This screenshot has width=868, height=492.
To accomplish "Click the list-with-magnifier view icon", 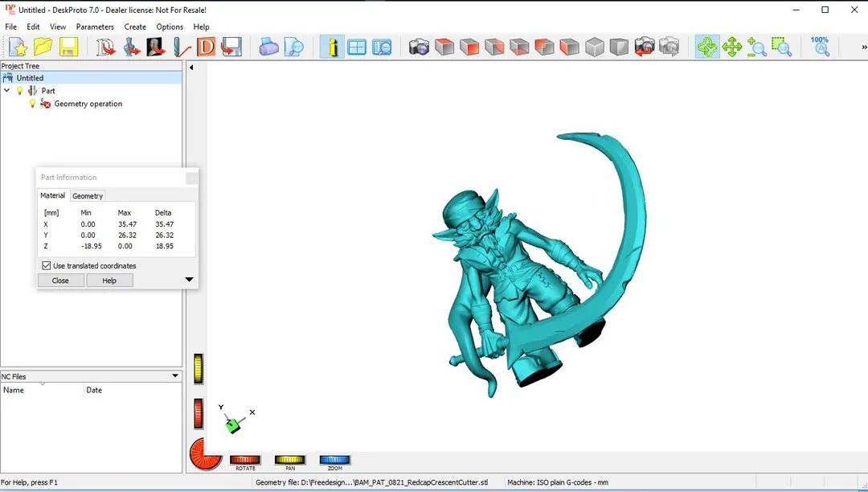I will [x=382, y=47].
